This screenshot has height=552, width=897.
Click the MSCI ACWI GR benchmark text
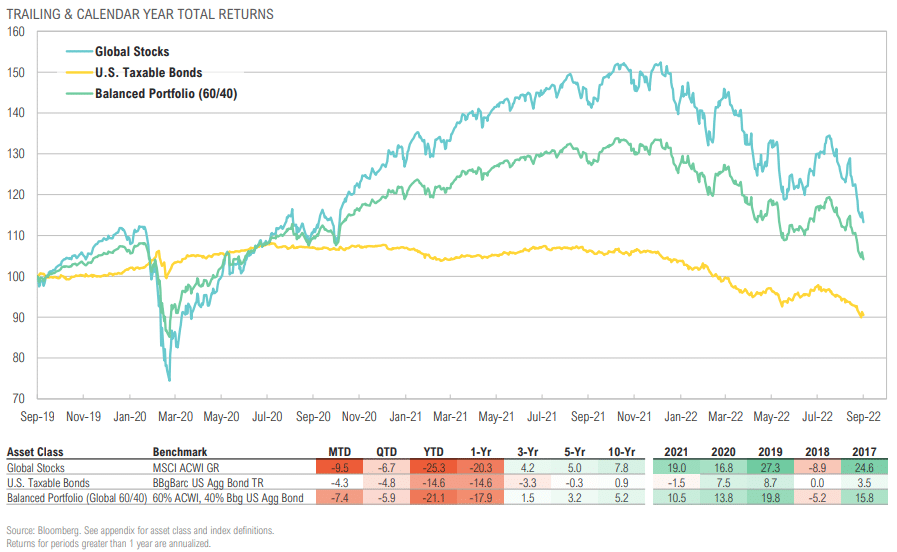186,468
